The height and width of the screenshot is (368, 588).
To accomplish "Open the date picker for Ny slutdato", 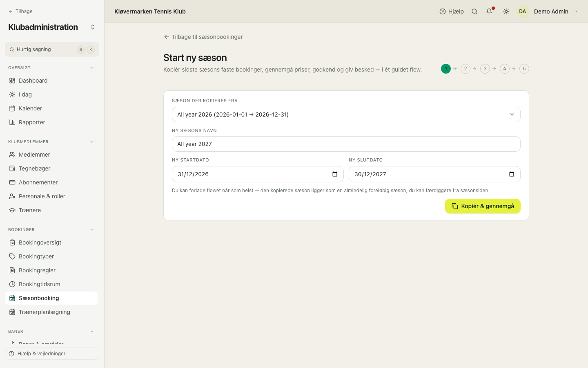I will click(x=512, y=174).
